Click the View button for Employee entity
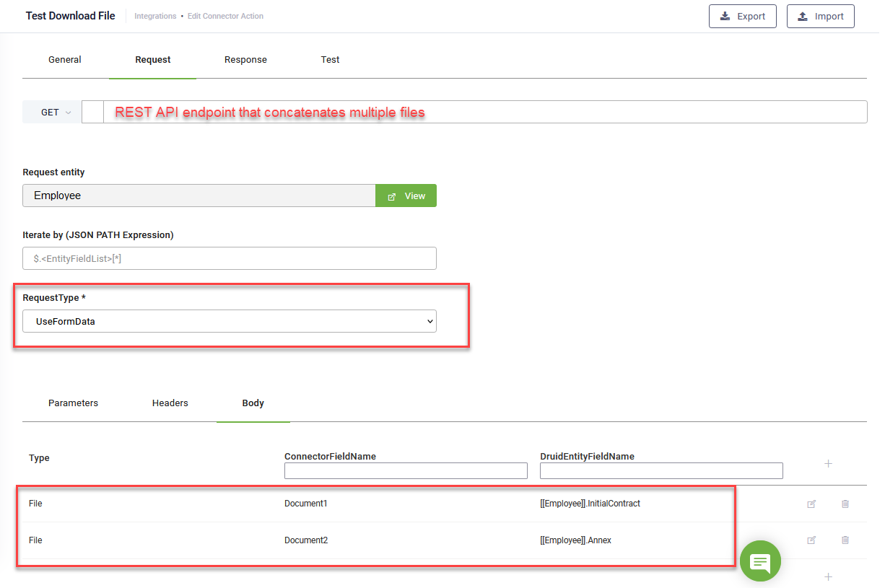Image resolution: width=885 pixels, height=588 pixels. [406, 196]
